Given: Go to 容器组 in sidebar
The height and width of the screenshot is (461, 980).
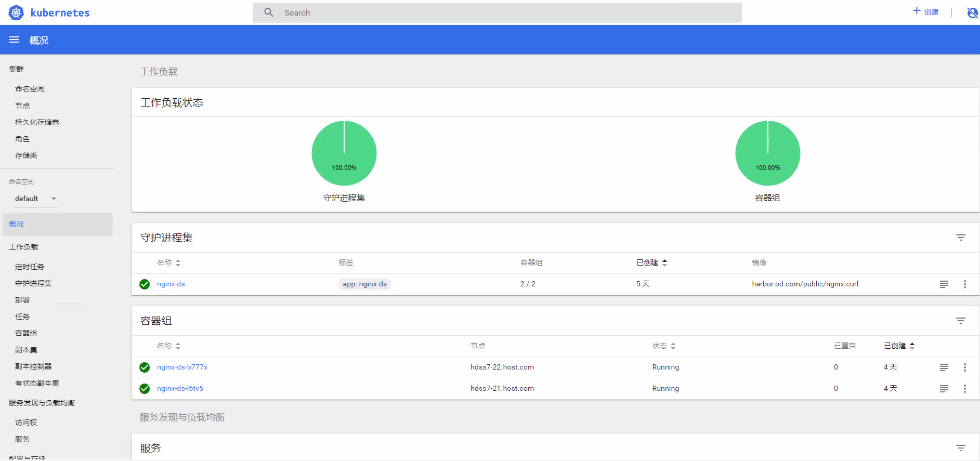Looking at the screenshot, I should (x=26, y=333).
